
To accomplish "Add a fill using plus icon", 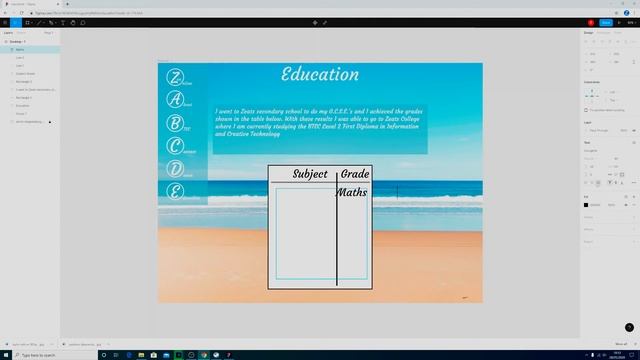I will (x=634, y=197).
